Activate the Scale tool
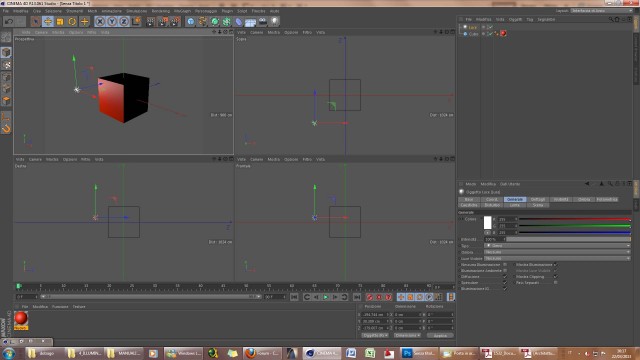This screenshot has height=360, width=640. 60,21
